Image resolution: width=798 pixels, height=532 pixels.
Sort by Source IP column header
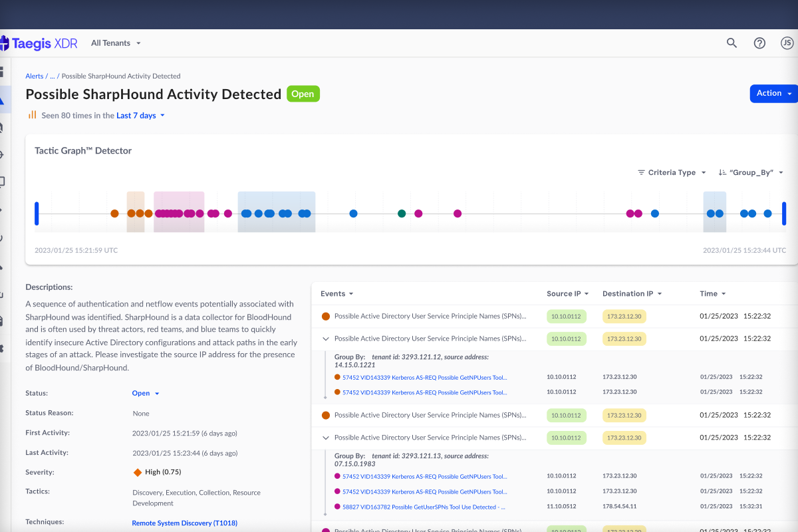tap(568, 293)
